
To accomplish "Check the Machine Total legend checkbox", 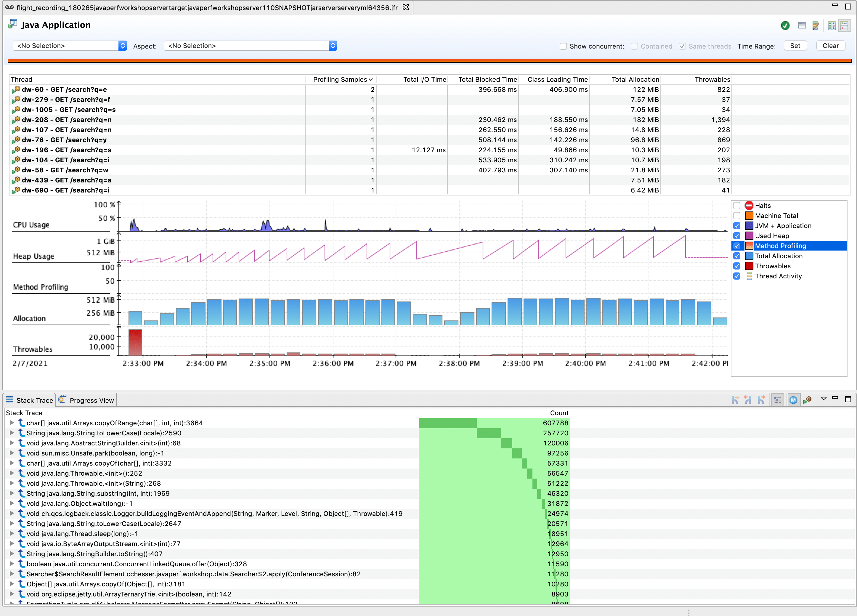I will point(737,215).
